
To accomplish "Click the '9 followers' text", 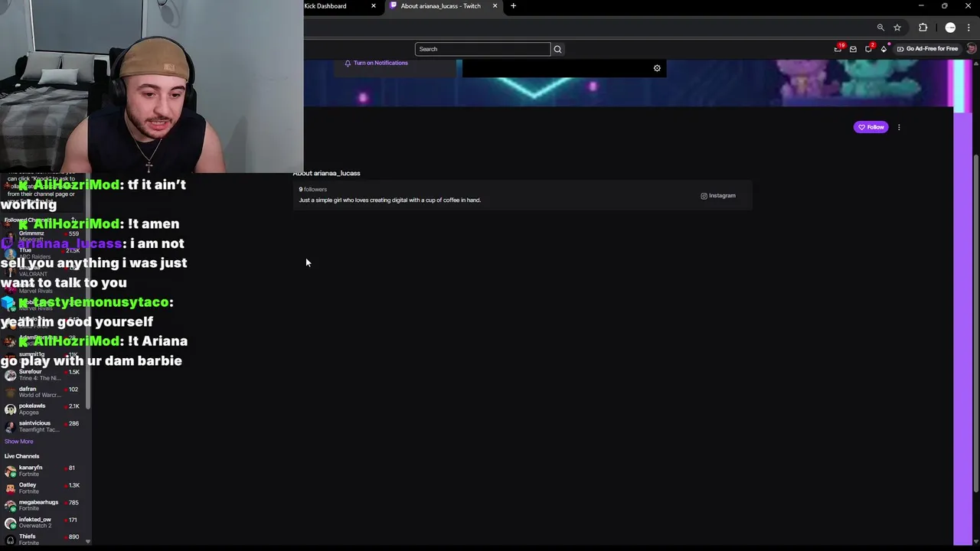I will coord(312,189).
